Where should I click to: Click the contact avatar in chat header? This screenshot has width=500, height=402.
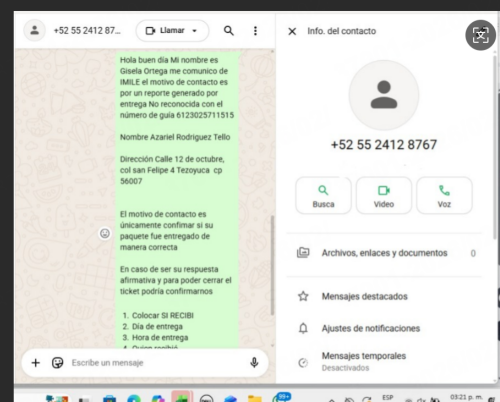pyautogui.click(x=34, y=31)
